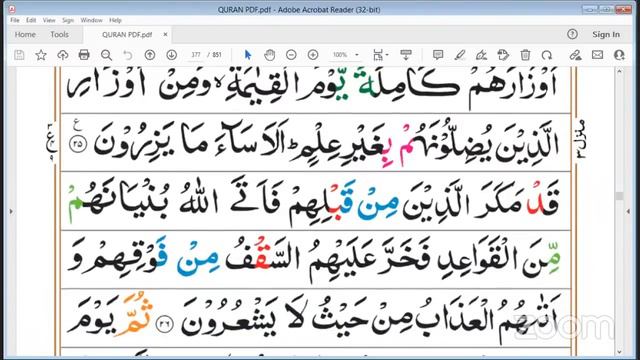Send the file by email
This screenshot has width=640, height=360.
point(597,55)
